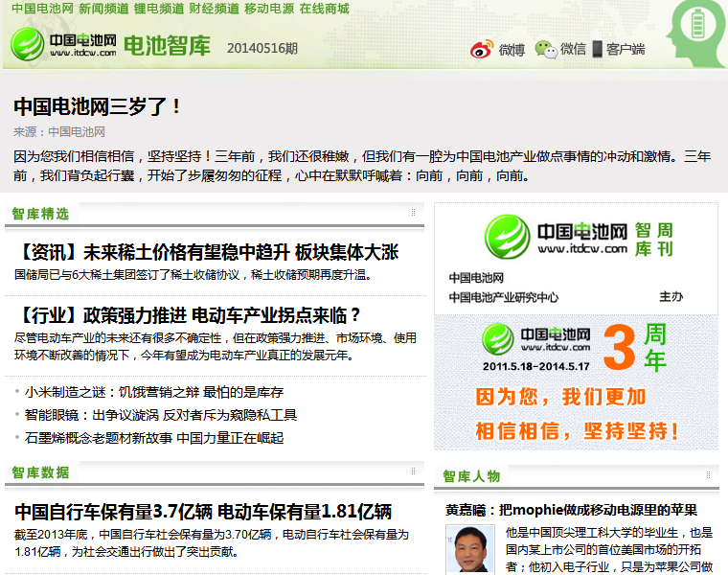This screenshot has width=728, height=575.
Task: Click drag handle icon on 智库精选 section
Action: point(414,212)
